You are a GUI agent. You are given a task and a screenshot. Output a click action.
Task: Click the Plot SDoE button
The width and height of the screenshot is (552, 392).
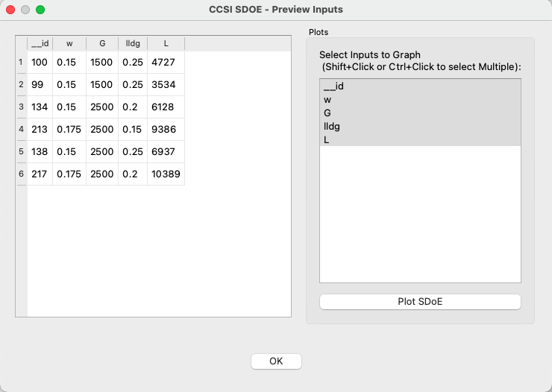coord(420,302)
